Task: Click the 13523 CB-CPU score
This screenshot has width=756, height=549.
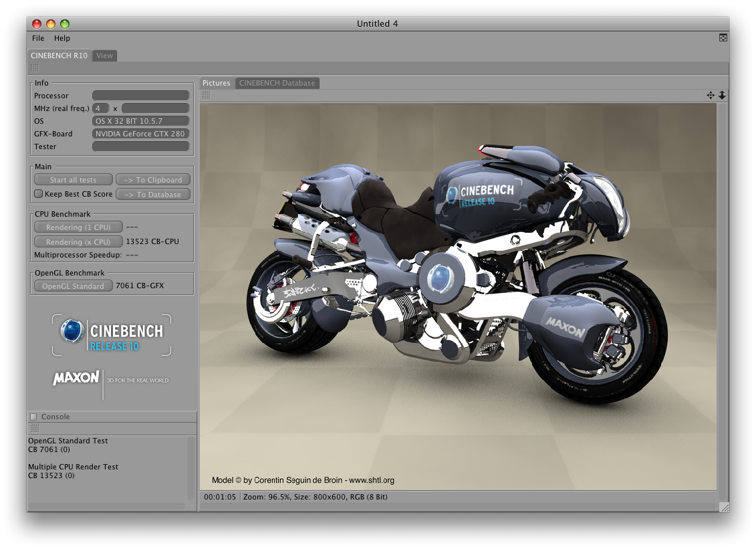Action: [x=152, y=241]
